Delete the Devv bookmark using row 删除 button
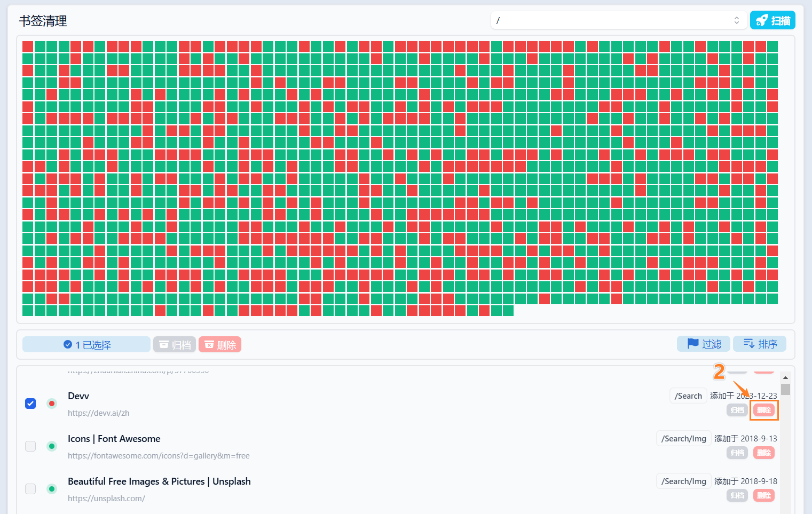The image size is (812, 514). pos(764,410)
